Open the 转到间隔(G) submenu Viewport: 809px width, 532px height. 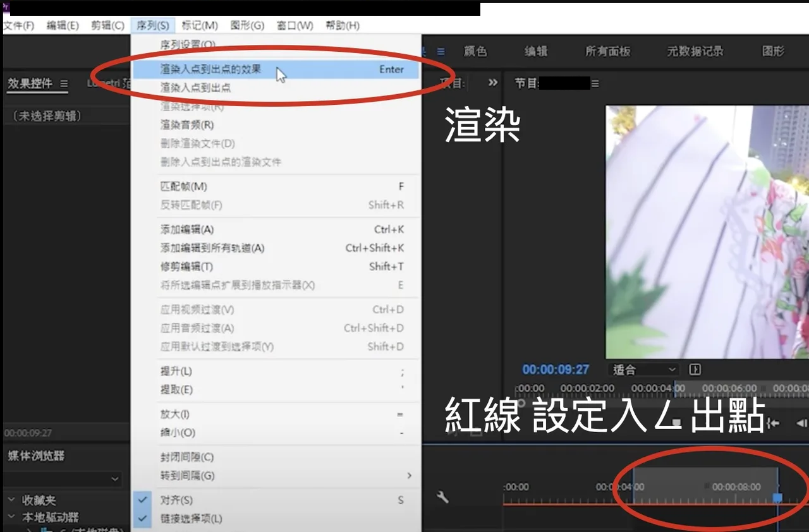[x=276, y=475]
